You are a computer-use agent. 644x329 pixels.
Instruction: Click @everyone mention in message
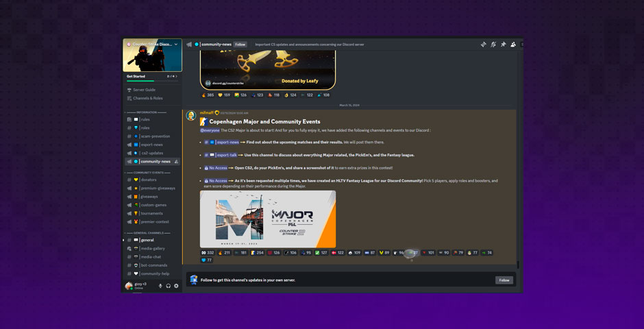tap(210, 130)
